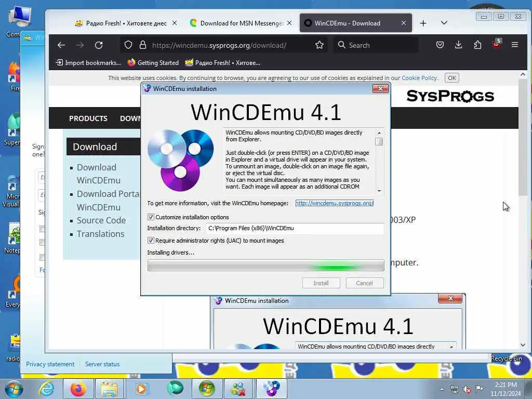Open PRODUCTS menu on SysProgs site
The height and width of the screenshot is (399, 532).
(88, 118)
